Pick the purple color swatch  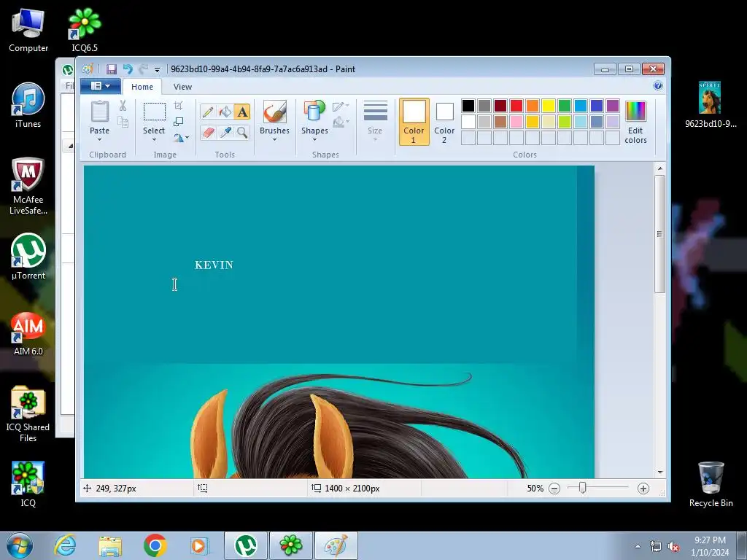pos(613,106)
